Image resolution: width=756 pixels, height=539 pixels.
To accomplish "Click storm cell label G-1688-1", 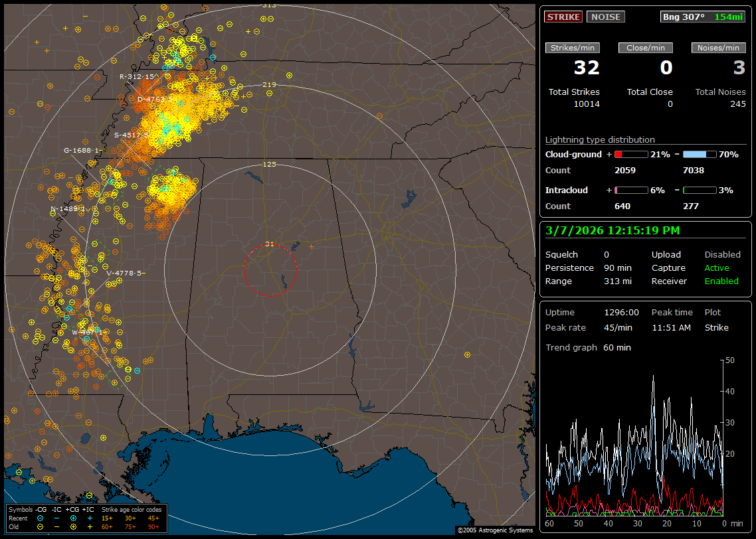I will (x=81, y=151).
